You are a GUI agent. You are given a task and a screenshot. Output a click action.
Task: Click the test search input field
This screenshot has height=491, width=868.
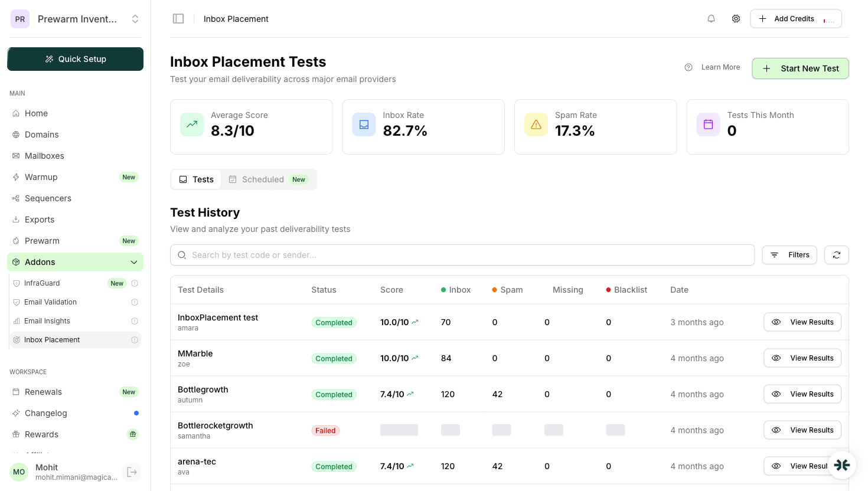click(413, 254)
